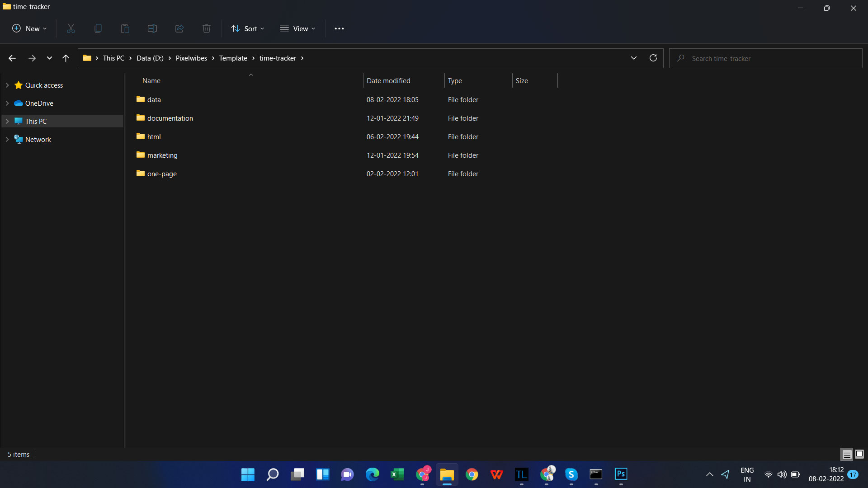Image resolution: width=868 pixels, height=488 pixels.
Task: Sort by Date modified column header
Action: click(388, 80)
